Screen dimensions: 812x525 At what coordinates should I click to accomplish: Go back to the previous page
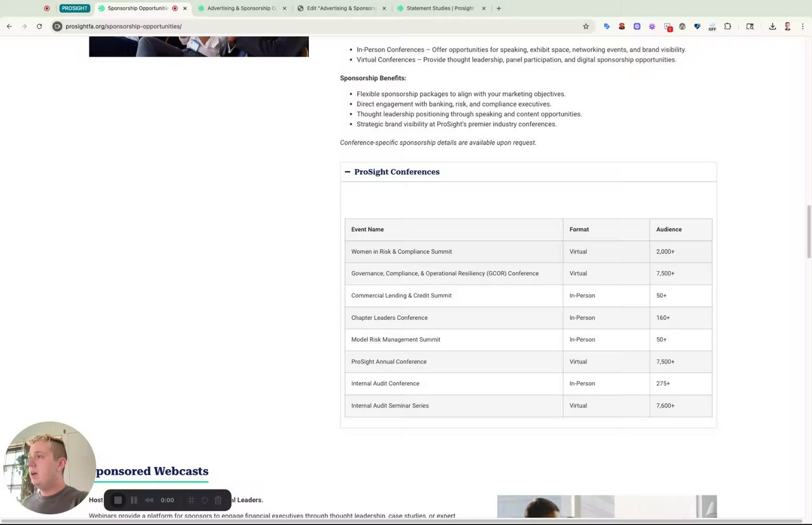point(9,26)
